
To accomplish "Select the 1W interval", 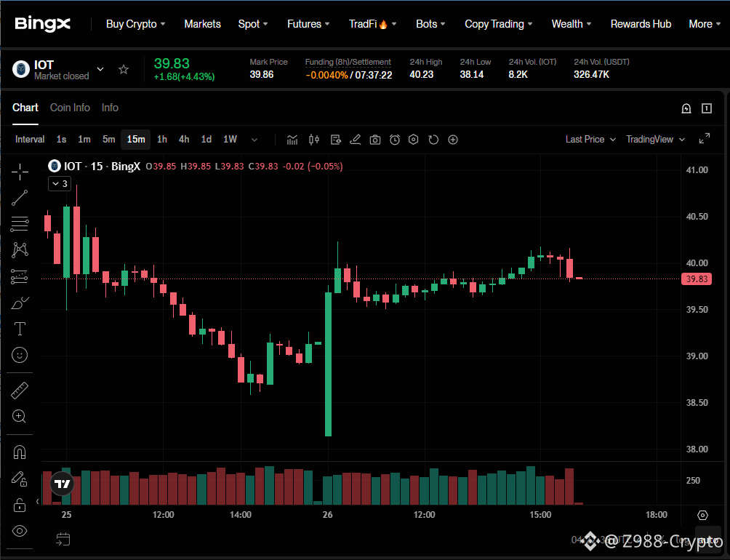I will tap(230, 139).
